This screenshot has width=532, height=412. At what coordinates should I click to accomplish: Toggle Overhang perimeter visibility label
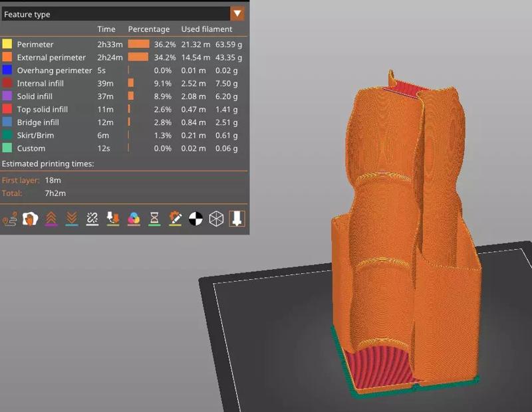[55, 70]
